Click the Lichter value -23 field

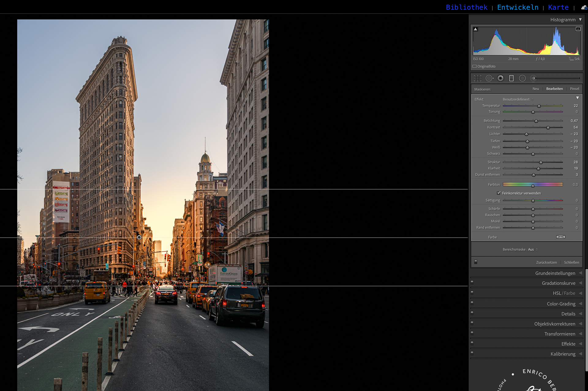coord(574,134)
